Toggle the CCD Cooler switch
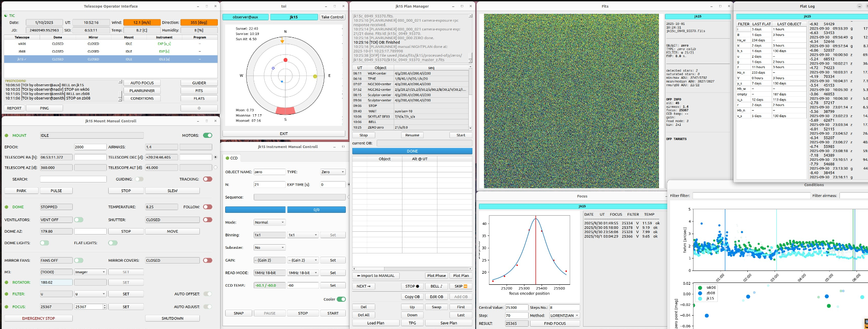868x329 pixels. 341,300
